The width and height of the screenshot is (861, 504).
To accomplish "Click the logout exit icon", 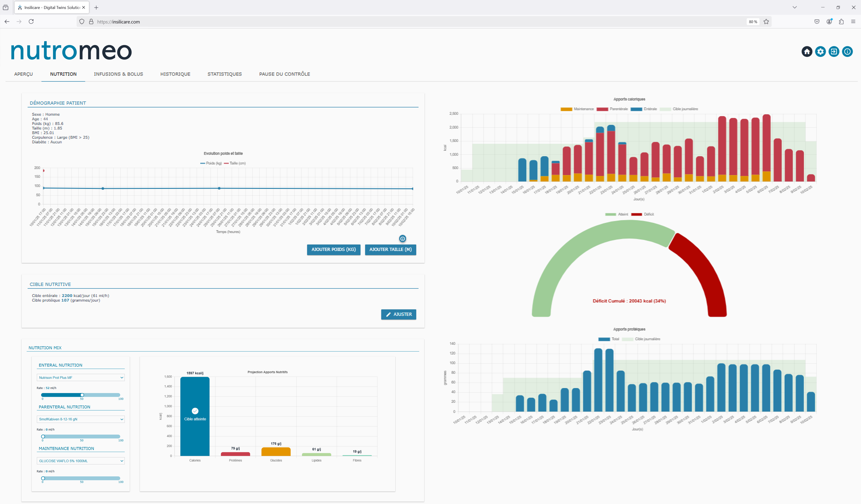I will point(834,52).
